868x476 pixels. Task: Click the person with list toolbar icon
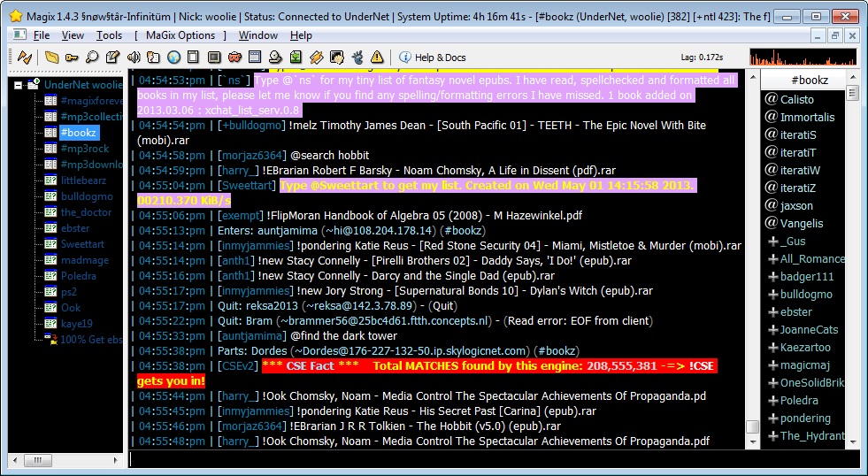pyautogui.click(x=153, y=57)
